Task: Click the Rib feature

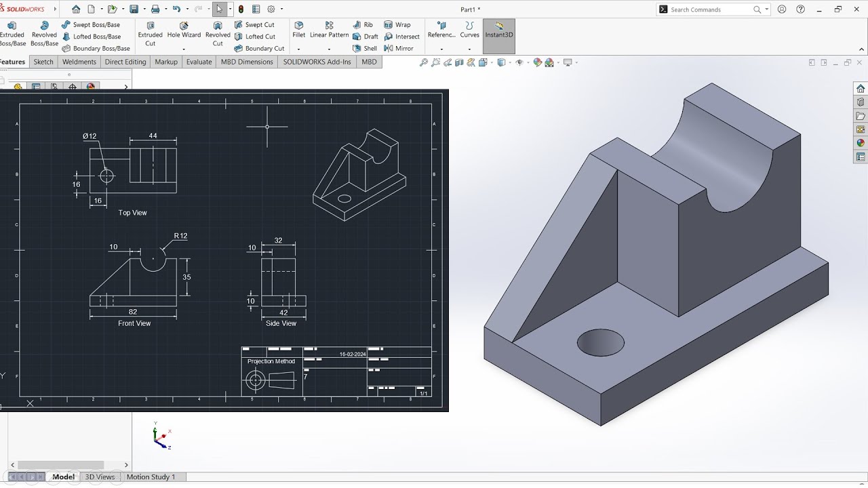Action: tap(363, 25)
